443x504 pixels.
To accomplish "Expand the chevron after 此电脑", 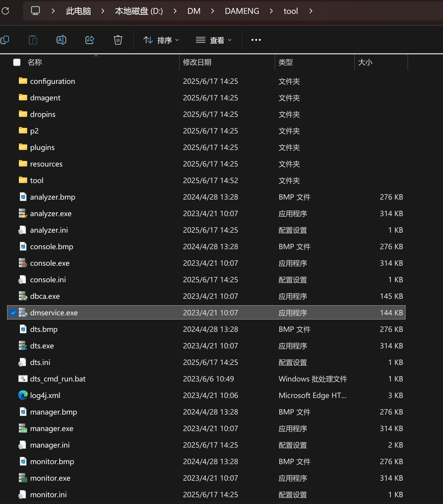I will pos(103,11).
